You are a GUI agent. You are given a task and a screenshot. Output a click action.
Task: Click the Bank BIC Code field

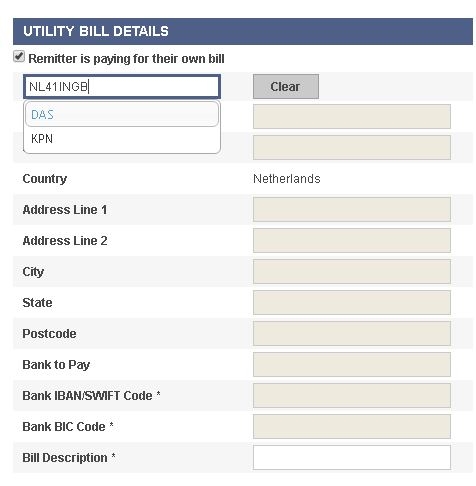(x=352, y=426)
